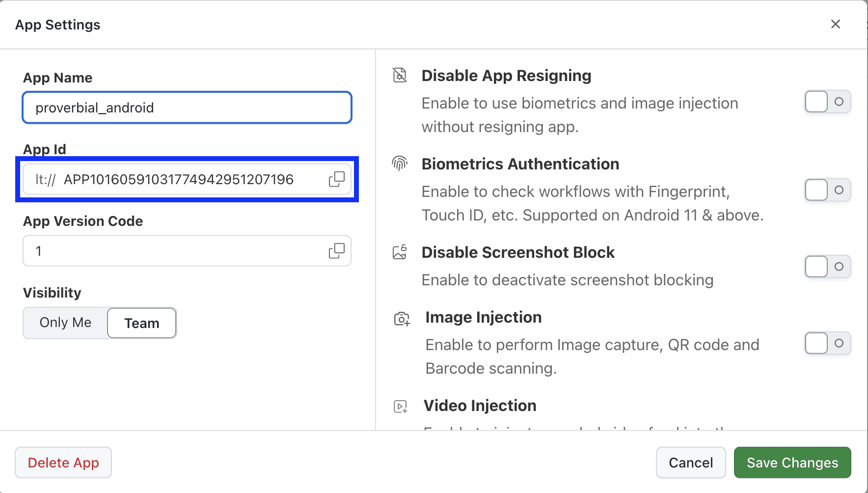
Task: Click the Video Injection icon
Action: pyautogui.click(x=400, y=406)
